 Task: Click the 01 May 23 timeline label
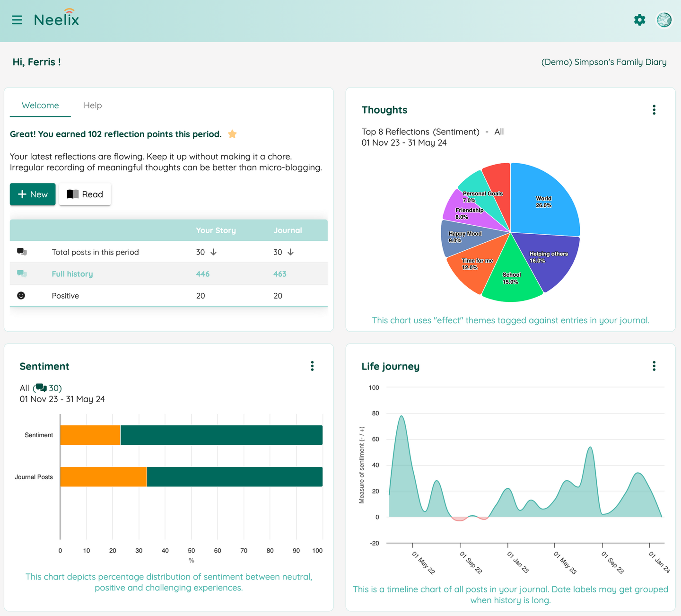[565, 563]
